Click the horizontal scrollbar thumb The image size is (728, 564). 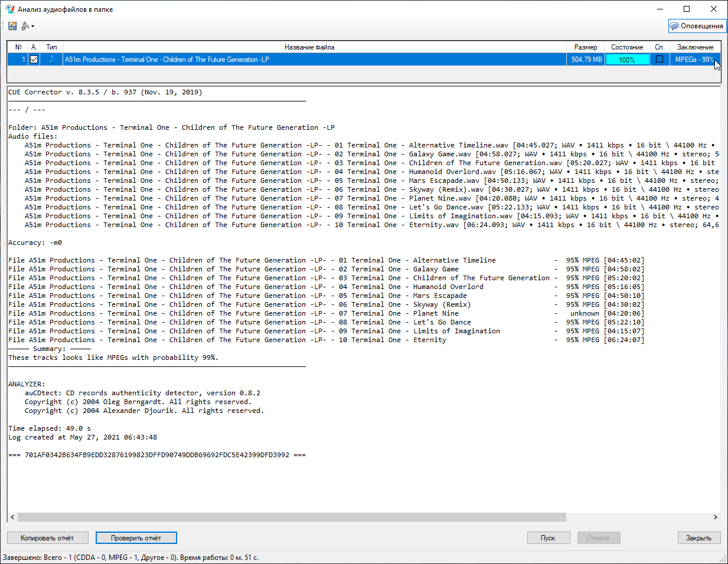click(292, 517)
